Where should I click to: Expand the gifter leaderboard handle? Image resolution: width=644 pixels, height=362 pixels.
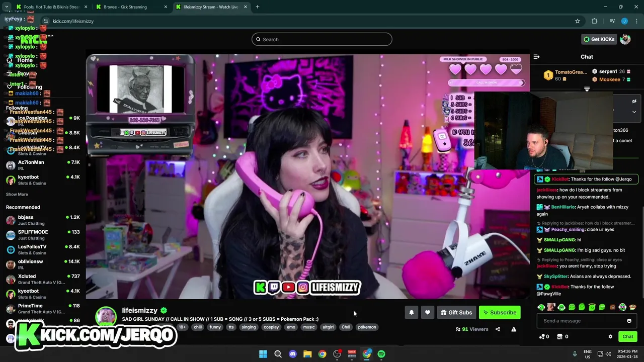[x=587, y=89]
